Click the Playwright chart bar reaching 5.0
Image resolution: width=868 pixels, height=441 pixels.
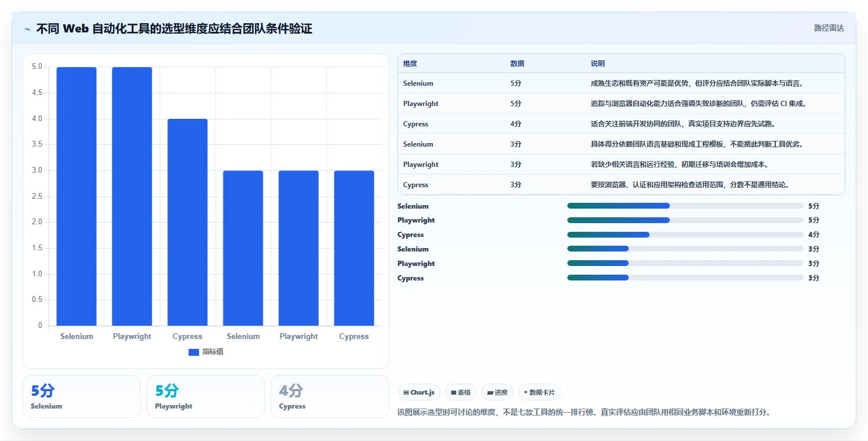(132, 196)
